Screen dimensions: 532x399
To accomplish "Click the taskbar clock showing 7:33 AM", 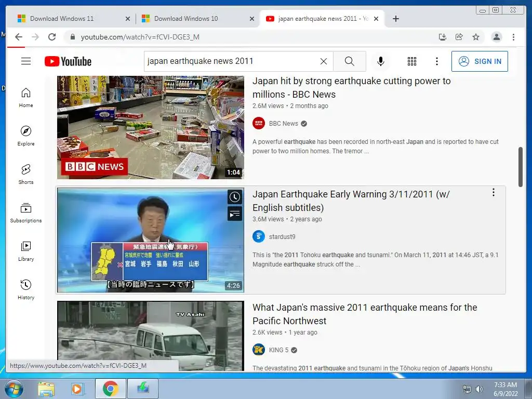I will [506, 389].
